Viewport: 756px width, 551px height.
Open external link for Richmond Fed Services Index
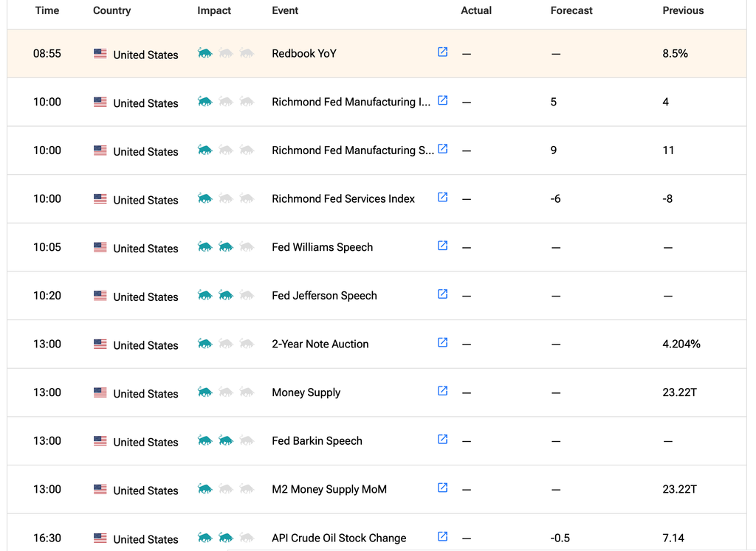(443, 198)
